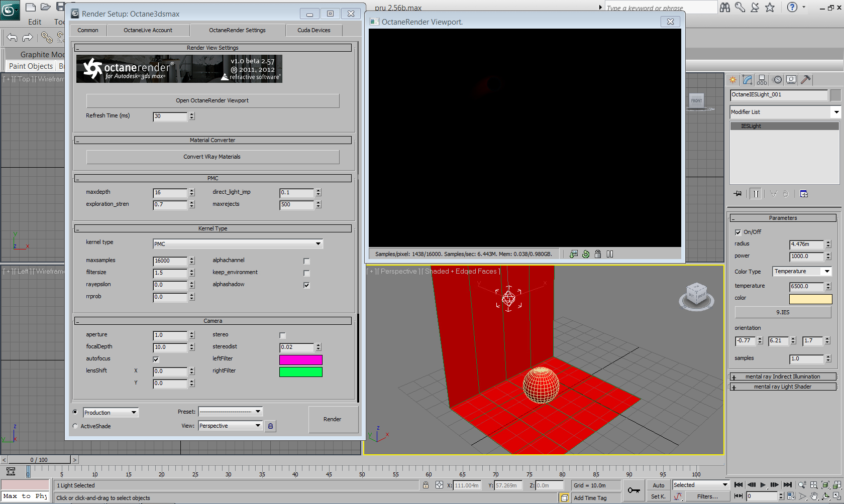Open the Production render mode dropdown
This screenshot has width=844, height=504.
click(111, 413)
